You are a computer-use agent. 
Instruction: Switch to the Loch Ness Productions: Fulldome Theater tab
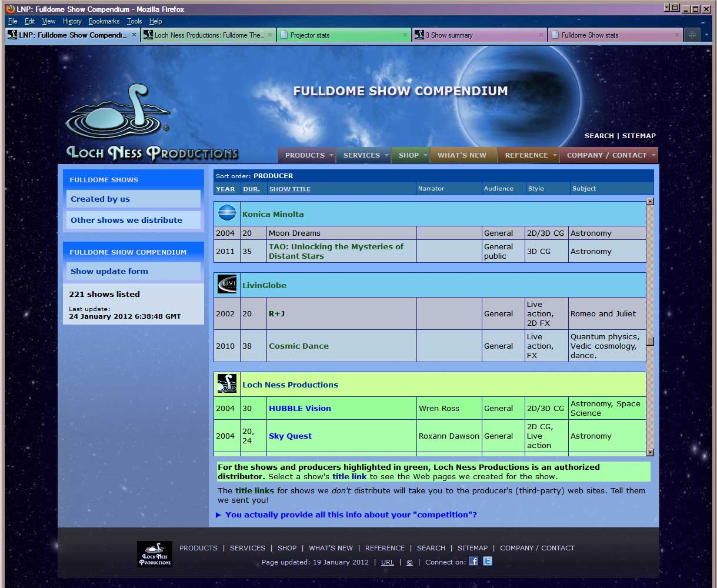208,35
